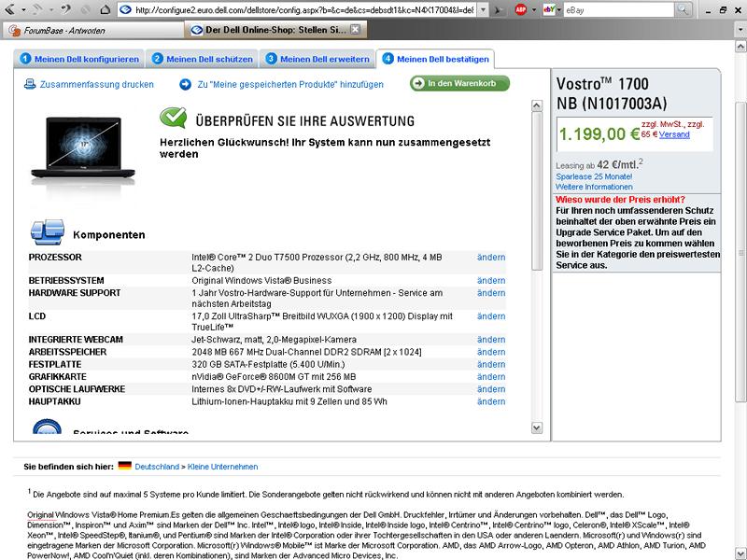Select the Der Dell Online-Shop tab
The image size is (747, 560).
point(275,30)
